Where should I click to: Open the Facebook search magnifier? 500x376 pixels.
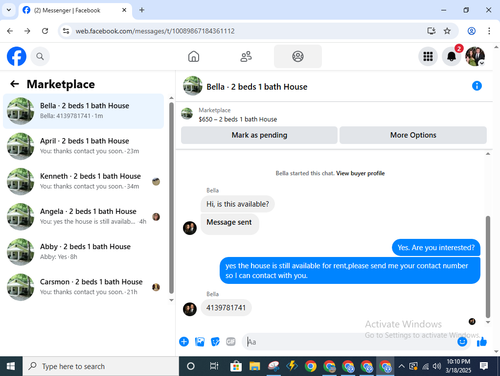click(40, 56)
